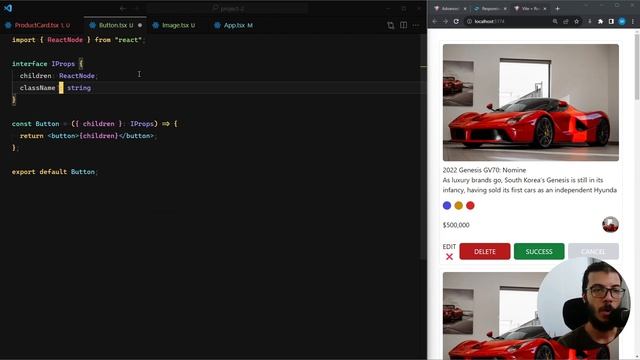This screenshot has width=640, height=360.
Task: Click the 'return <button>' code line
Action: click(x=88, y=136)
